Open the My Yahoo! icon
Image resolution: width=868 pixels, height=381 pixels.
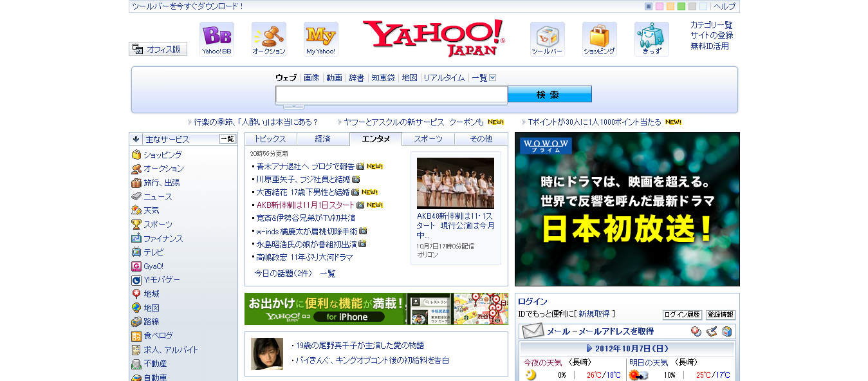point(321,39)
